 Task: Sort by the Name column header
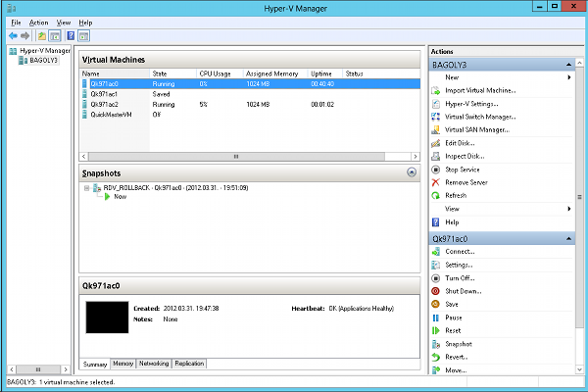pyautogui.click(x=115, y=73)
